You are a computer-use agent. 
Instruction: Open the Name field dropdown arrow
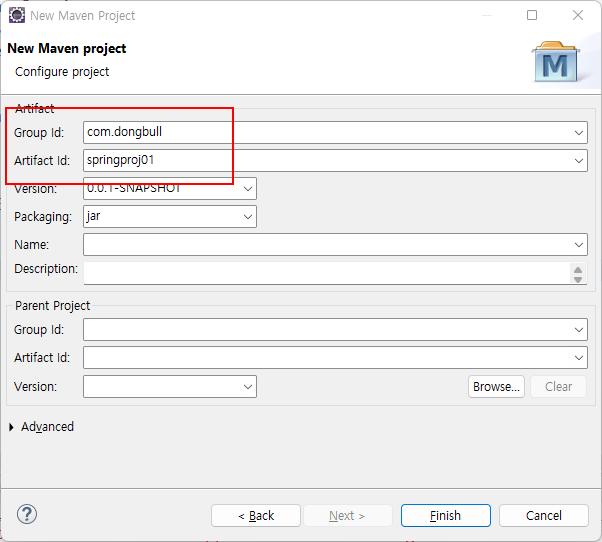(x=579, y=245)
